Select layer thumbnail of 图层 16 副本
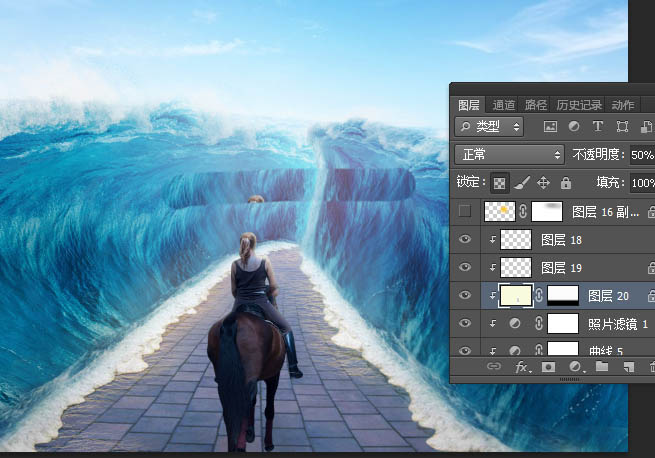The image size is (655, 458). pos(500,211)
